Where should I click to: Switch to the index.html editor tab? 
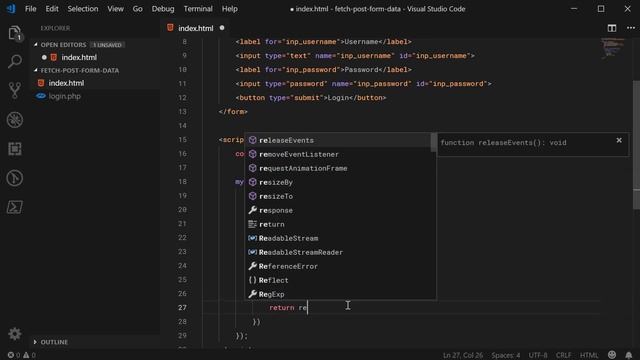click(196, 28)
